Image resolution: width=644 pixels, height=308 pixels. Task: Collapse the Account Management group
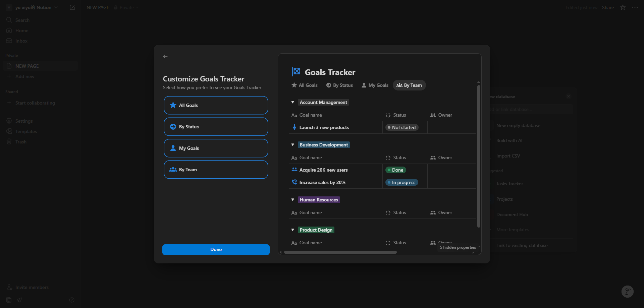click(x=293, y=102)
